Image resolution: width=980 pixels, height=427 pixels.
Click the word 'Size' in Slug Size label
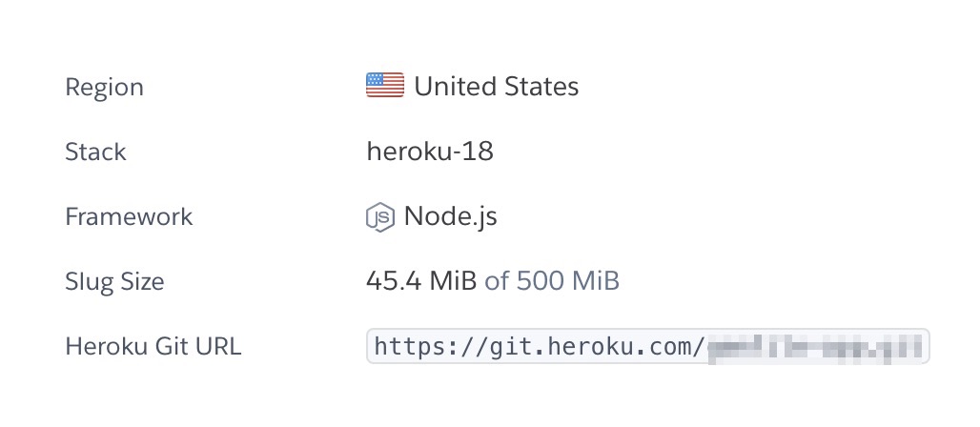[141, 282]
